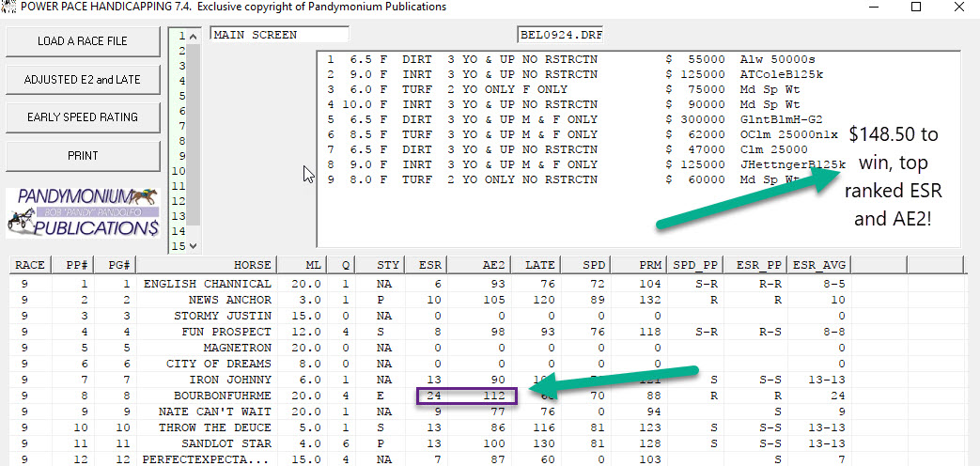Click NEWS ANCHOR's PRM value 132
This screenshot has height=466, width=980.
coord(648,300)
